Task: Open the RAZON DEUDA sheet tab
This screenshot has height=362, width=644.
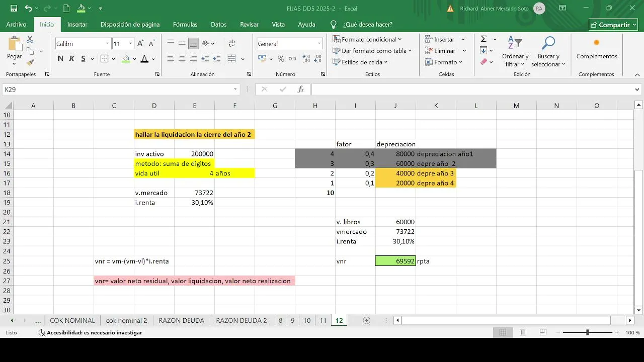Action: click(181, 320)
